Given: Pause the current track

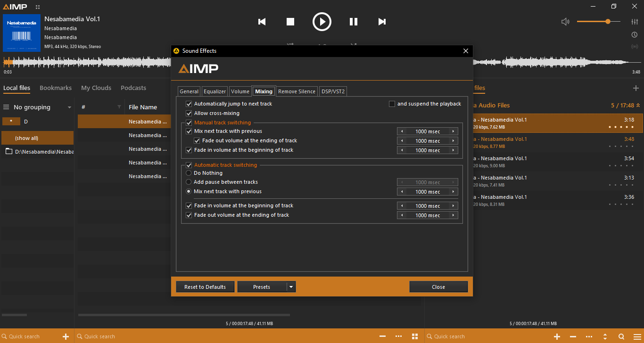Looking at the screenshot, I should pyautogui.click(x=353, y=22).
